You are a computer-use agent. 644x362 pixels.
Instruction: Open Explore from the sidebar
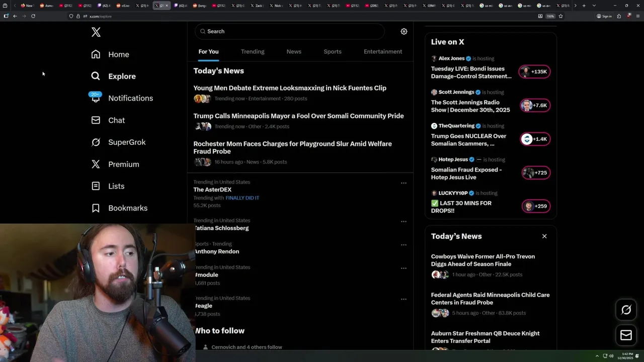113,76
